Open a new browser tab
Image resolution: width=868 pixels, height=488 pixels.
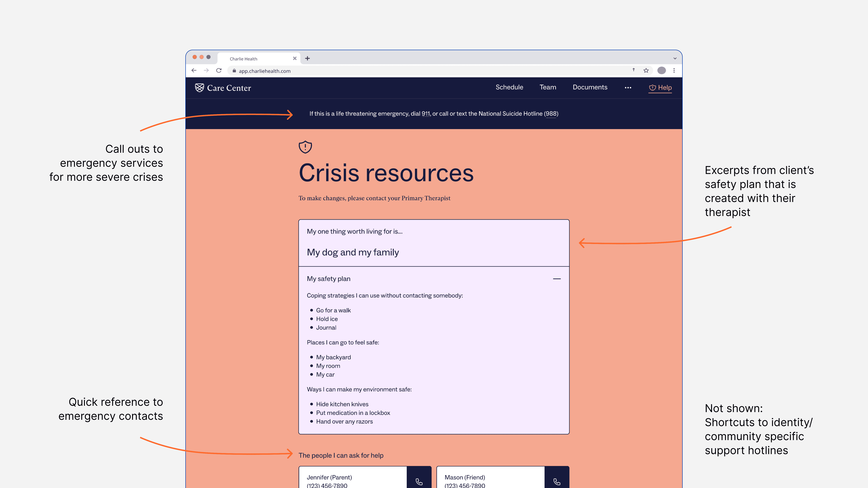click(x=307, y=58)
